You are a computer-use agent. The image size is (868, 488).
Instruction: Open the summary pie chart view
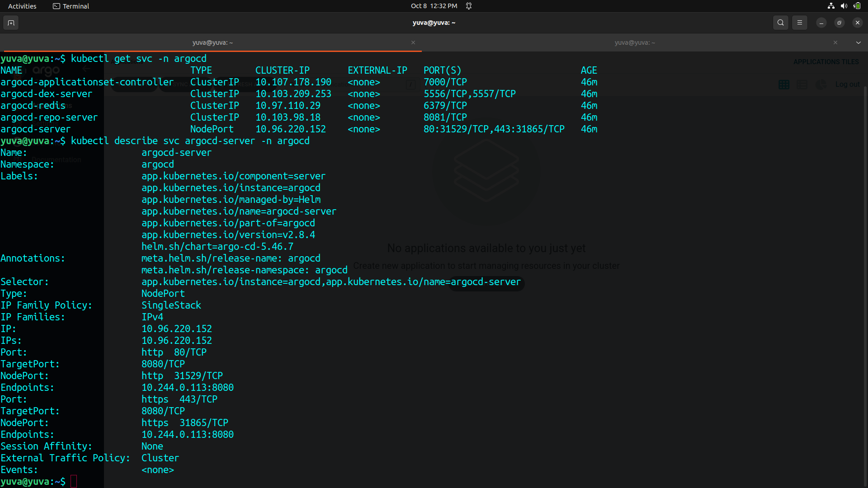[821, 85]
